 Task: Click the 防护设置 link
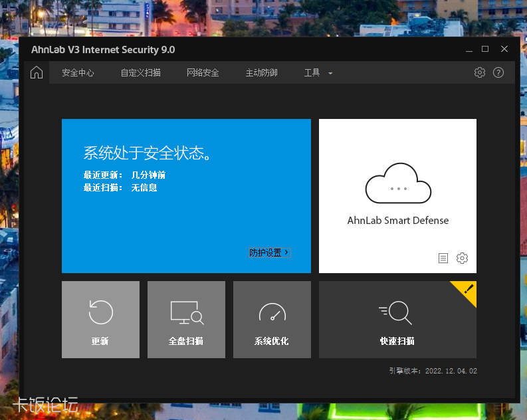coord(270,253)
